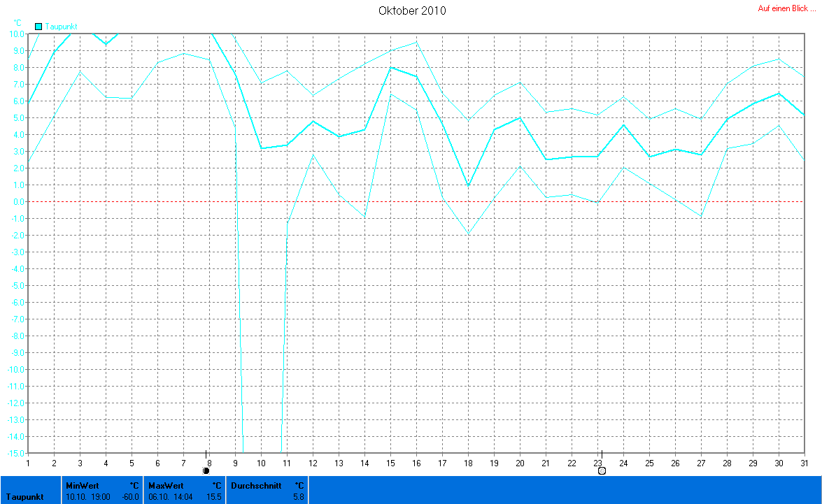Click day 16 on the x-axis
Image resolution: width=822 pixels, height=504 pixels.
click(416, 463)
